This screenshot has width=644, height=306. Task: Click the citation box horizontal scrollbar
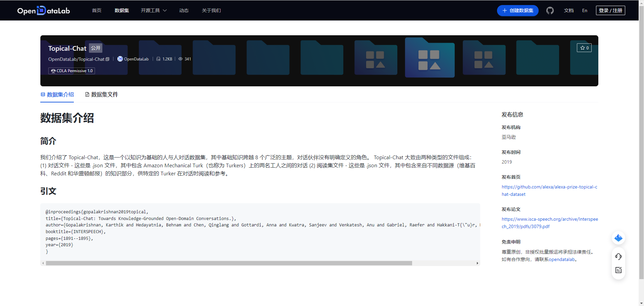[x=229, y=263]
